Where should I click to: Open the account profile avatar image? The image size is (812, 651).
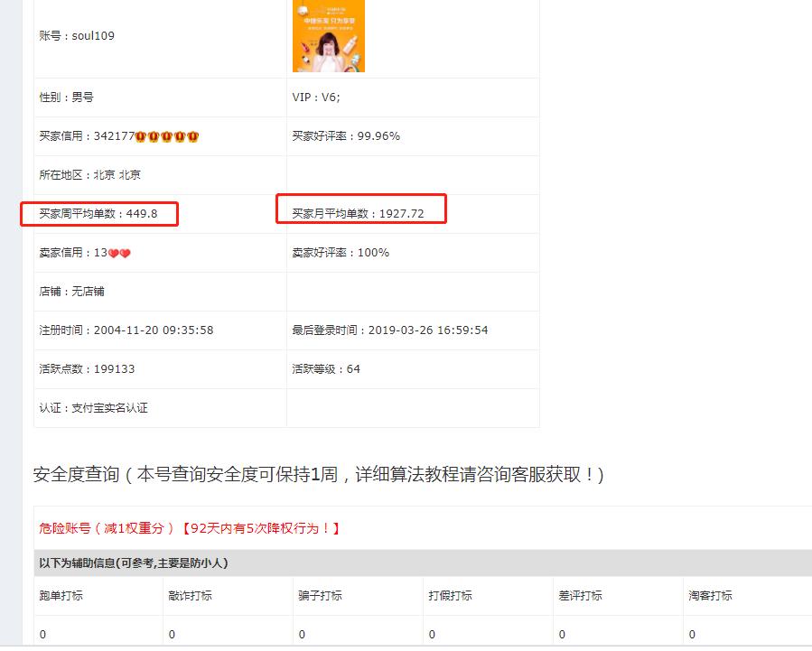(x=328, y=37)
